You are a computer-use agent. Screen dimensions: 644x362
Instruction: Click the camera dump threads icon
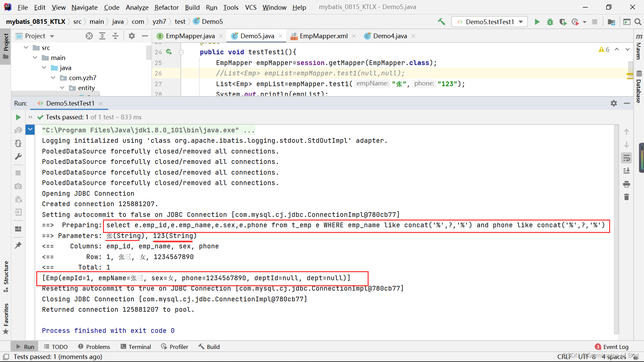point(18,186)
